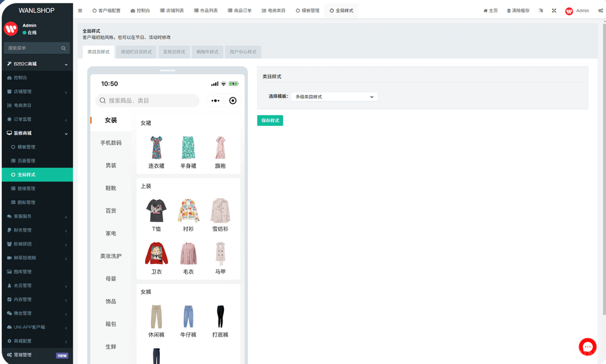This screenshot has height=364, width=606.
Task: Click the page vertical scrollbar
Action: click(x=604, y=169)
